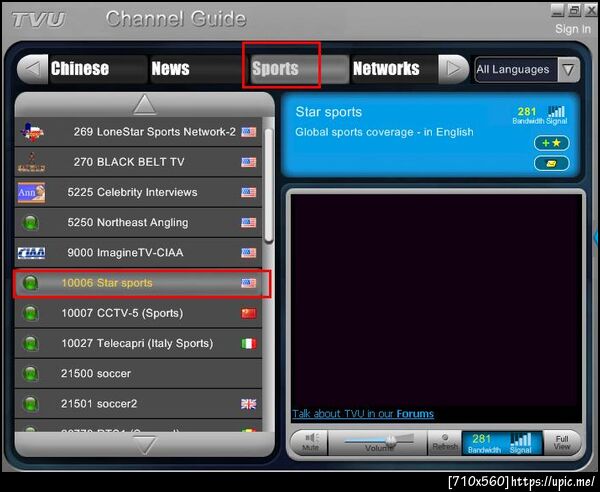The width and height of the screenshot is (600, 492).
Task: Click the signal bars icon in info panel
Action: click(x=556, y=111)
